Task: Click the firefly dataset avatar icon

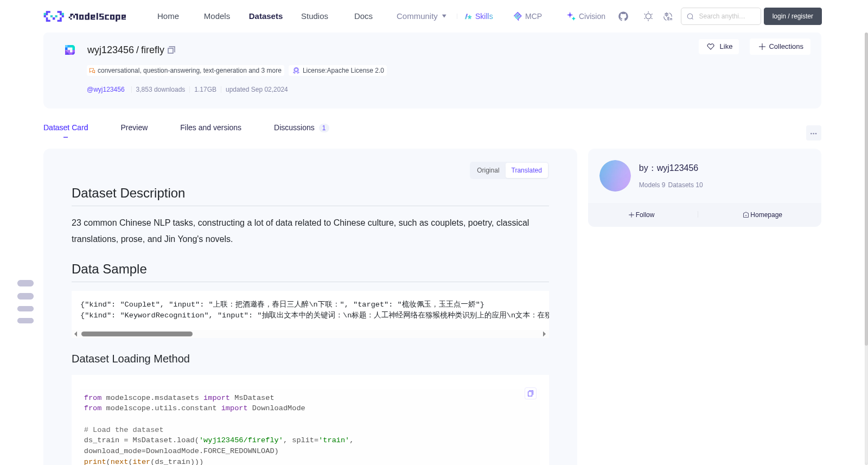Action: [70, 50]
